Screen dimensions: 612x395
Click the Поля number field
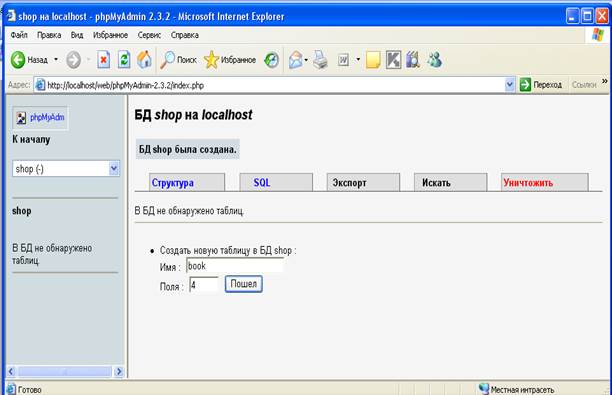tap(204, 285)
